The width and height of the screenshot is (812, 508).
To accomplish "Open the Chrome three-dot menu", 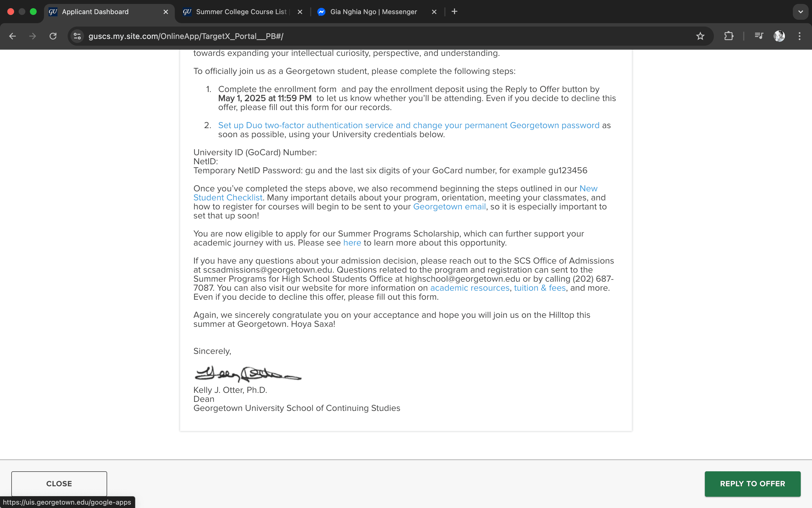I will pos(800,36).
